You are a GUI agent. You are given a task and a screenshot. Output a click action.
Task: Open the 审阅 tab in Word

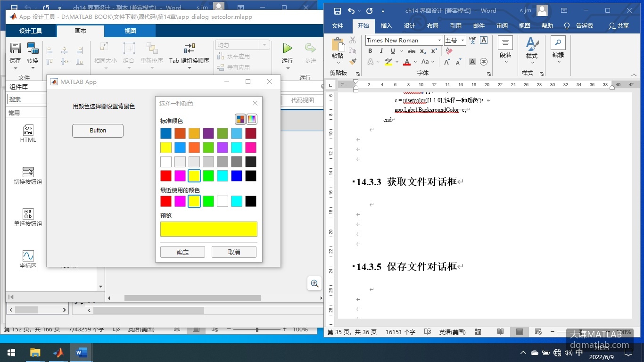pos(502,26)
